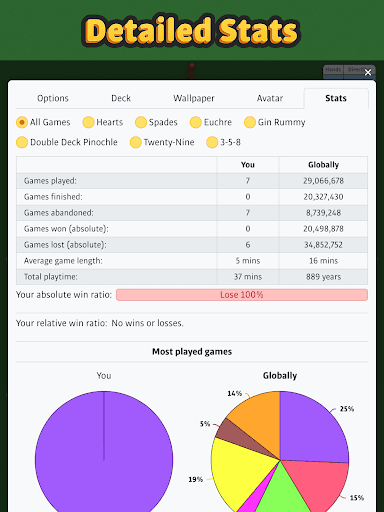Open the Avatar tab
Screen dimensions: 384x512
pyautogui.click(x=270, y=98)
